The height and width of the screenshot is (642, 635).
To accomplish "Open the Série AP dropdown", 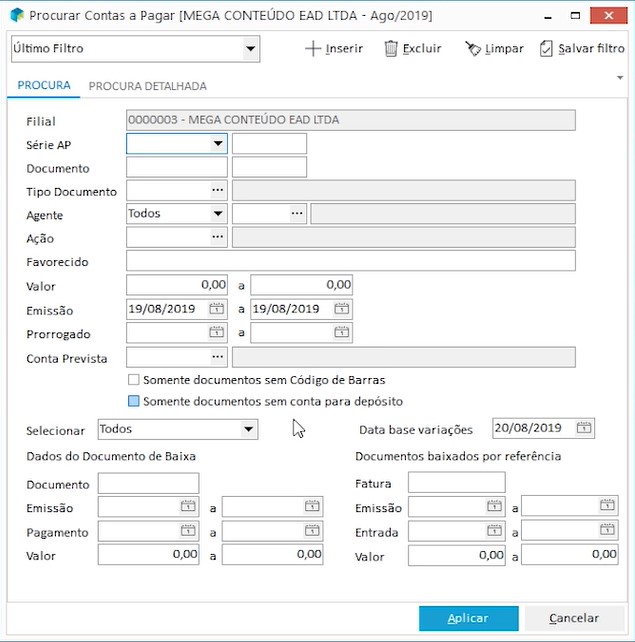I will [218, 144].
